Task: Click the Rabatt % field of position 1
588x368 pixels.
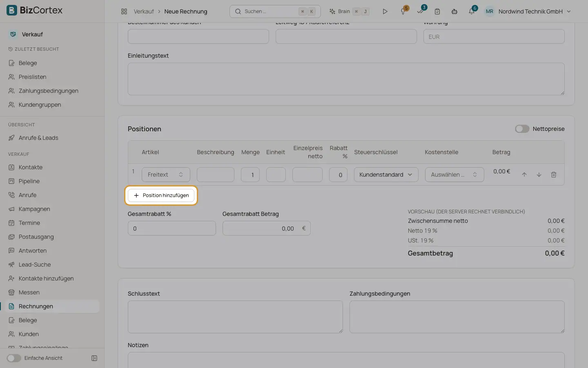Action: (x=339, y=175)
